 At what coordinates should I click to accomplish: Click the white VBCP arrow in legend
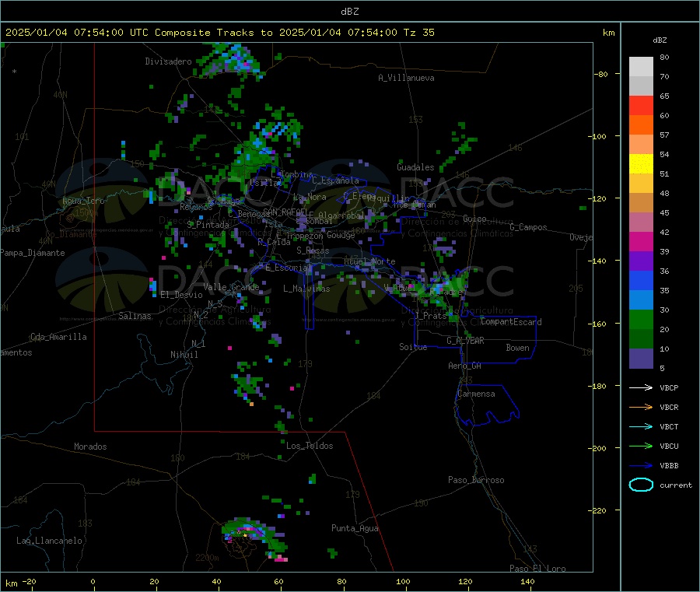tap(641, 387)
